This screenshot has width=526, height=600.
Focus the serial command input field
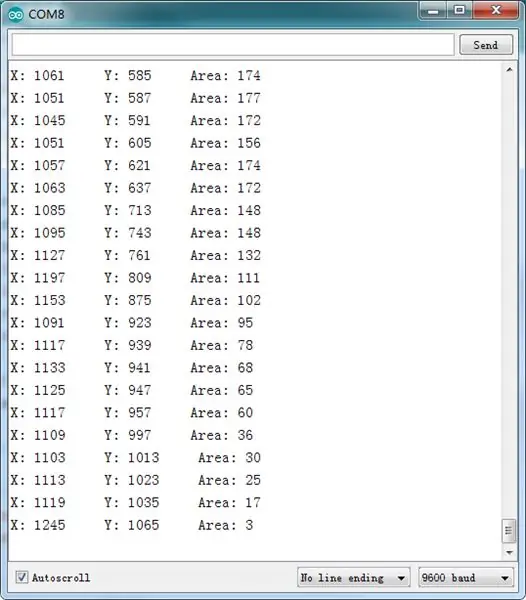click(233, 45)
